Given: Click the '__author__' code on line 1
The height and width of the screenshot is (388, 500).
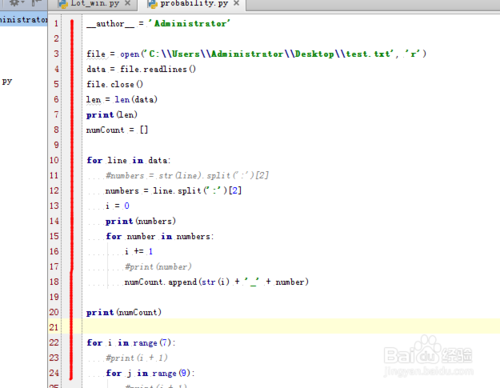Looking at the screenshot, I should pos(110,24).
